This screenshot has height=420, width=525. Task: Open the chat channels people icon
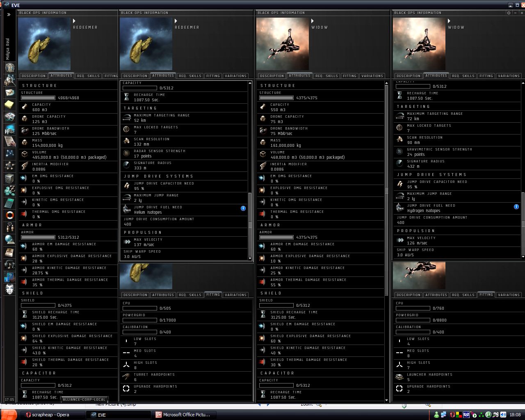click(10, 227)
